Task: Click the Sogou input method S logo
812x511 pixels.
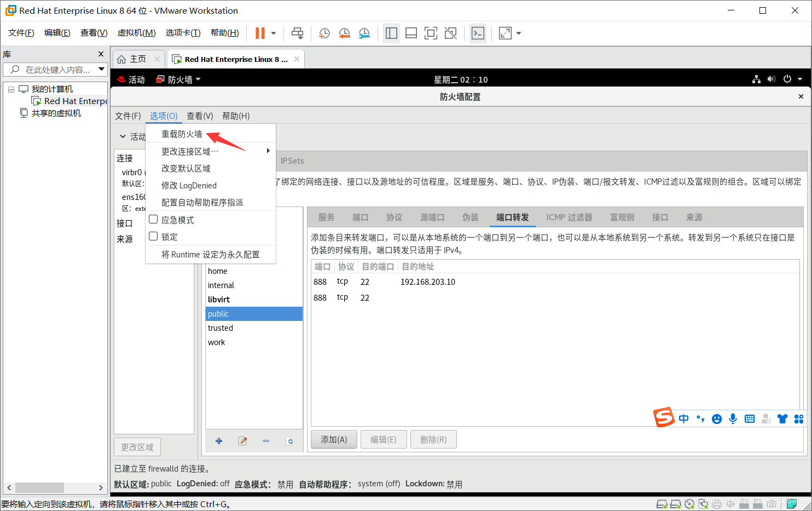Action: (x=664, y=418)
